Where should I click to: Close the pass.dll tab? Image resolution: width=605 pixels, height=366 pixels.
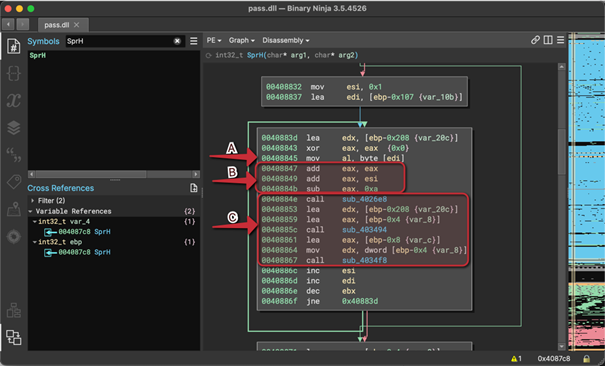point(76,25)
